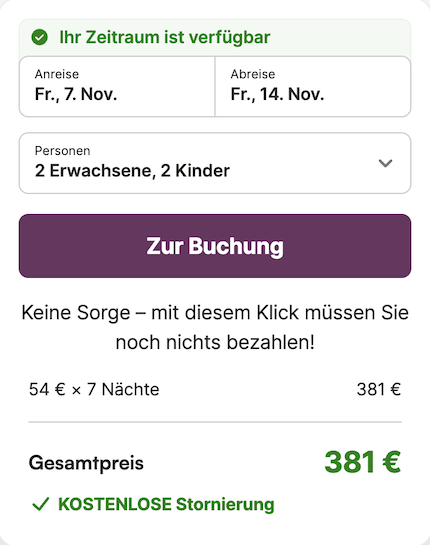Expand the Personen chevron arrow
The image size is (430, 545).
click(385, 163)
